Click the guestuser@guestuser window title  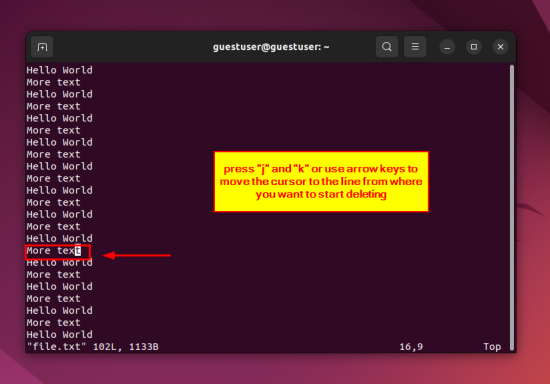click(271, 47)
